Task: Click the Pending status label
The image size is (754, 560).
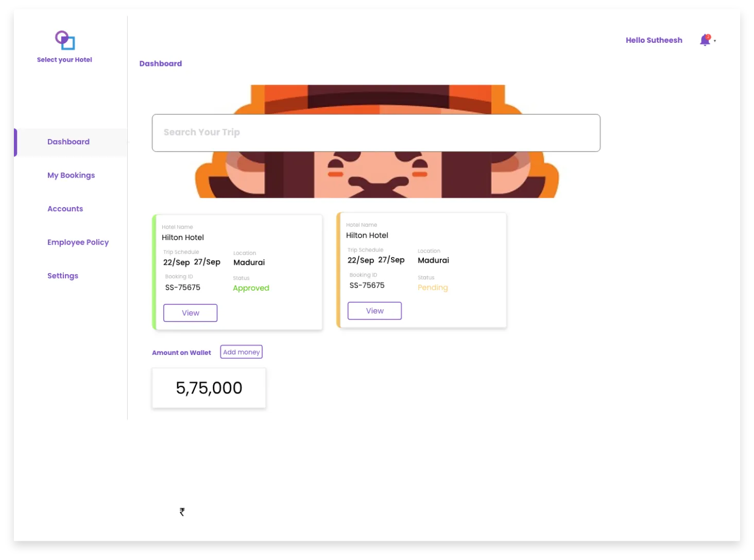Action: click(x=433, y=287)
